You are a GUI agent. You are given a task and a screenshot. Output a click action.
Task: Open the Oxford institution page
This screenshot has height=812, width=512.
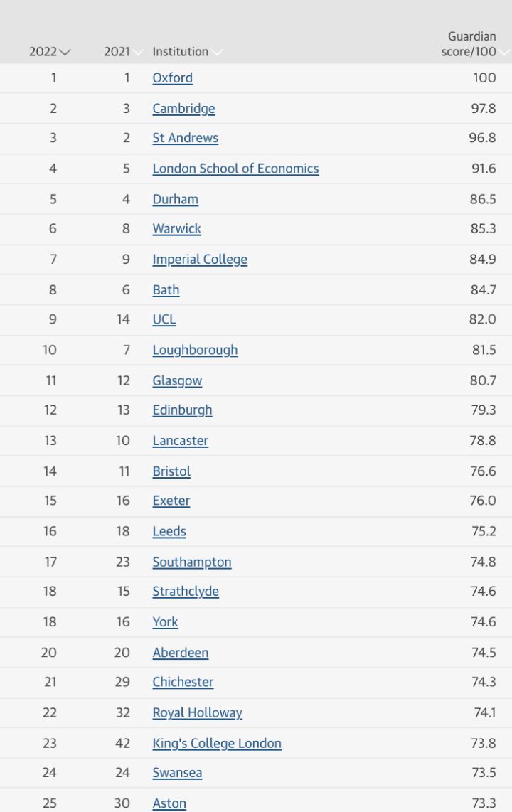[173, 78]
